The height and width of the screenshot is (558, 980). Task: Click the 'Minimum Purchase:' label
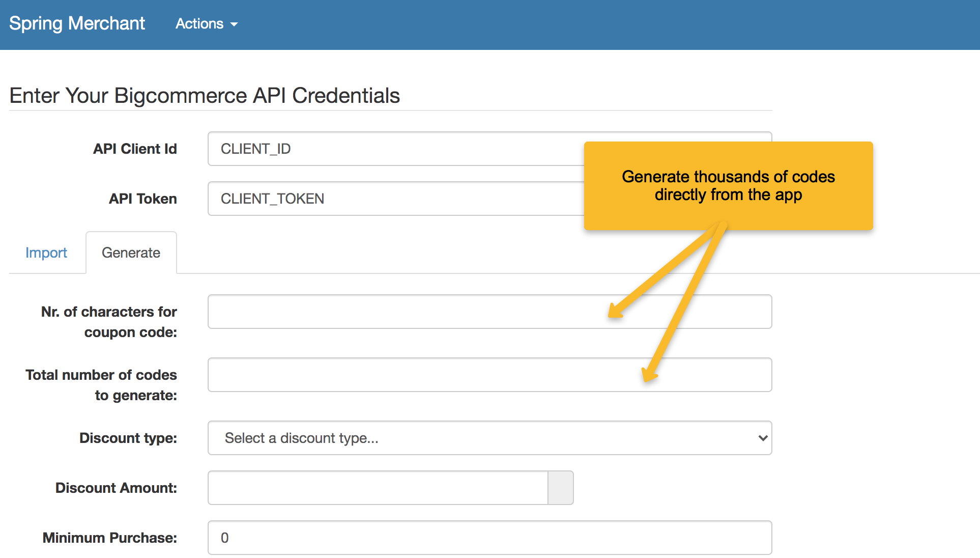[110, 538]
